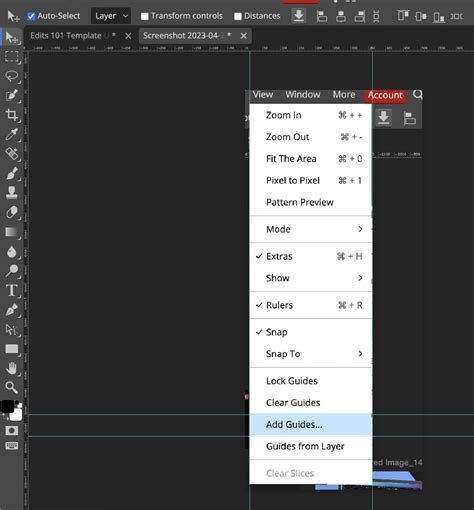This screenshot has height=510, width=474.
Task: Select the Quick Selection brush tool
Action: pos(12,95)
